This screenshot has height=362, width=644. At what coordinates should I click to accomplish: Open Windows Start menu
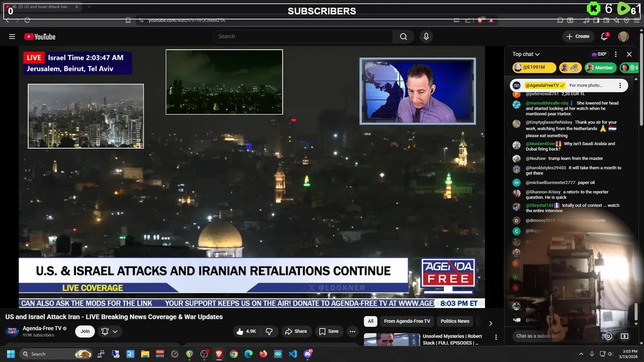[x=11, y=354]
